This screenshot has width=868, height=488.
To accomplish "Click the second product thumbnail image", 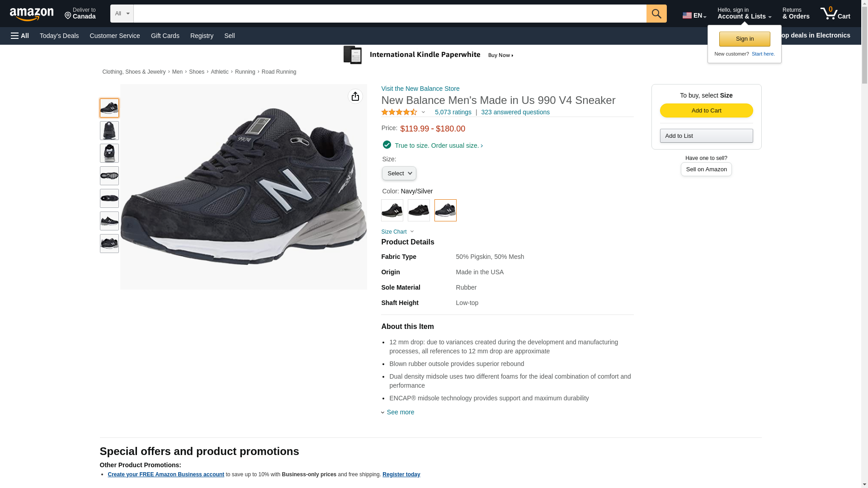I will click(x=109, y=131).
